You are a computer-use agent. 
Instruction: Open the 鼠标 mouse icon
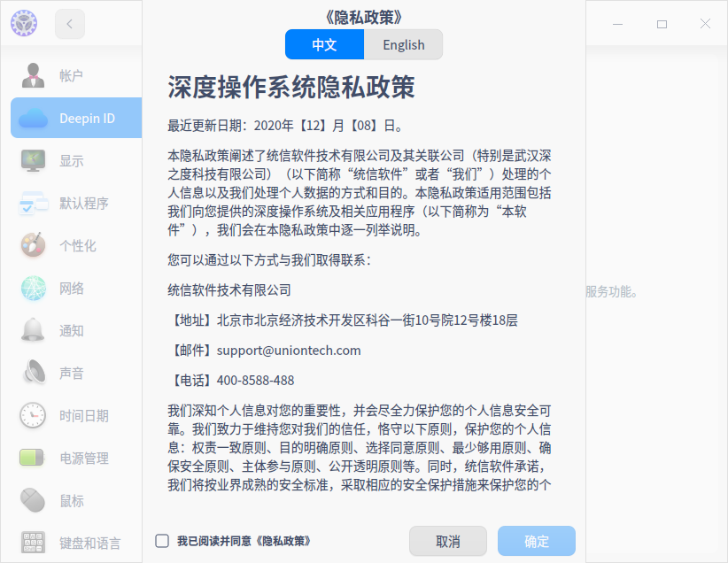coord(33,500)
